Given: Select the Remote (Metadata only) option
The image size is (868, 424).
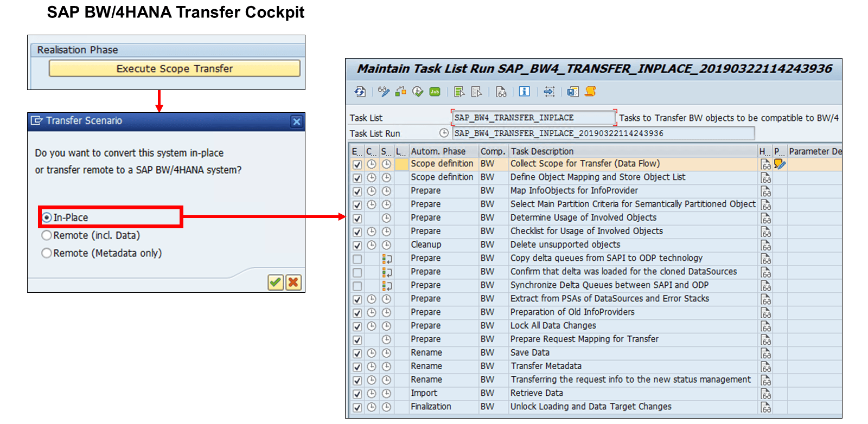Looking at the screenshot, I should 47,253.
